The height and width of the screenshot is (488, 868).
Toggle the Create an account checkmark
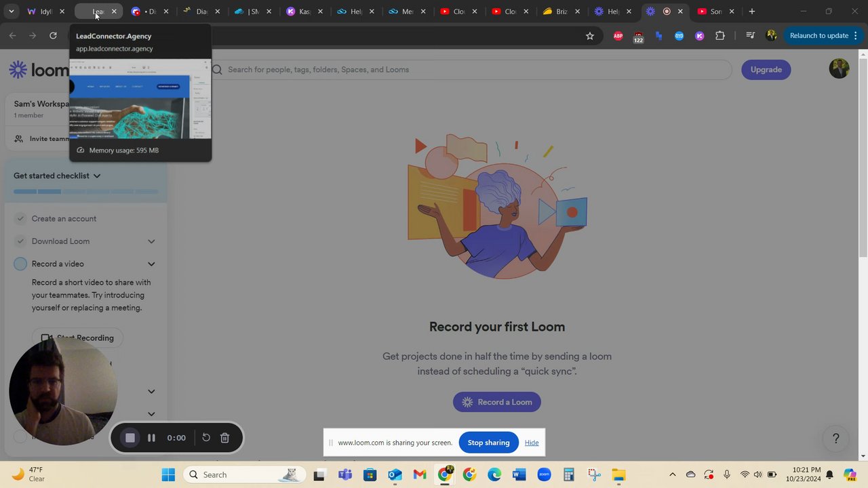pos(20,218)
